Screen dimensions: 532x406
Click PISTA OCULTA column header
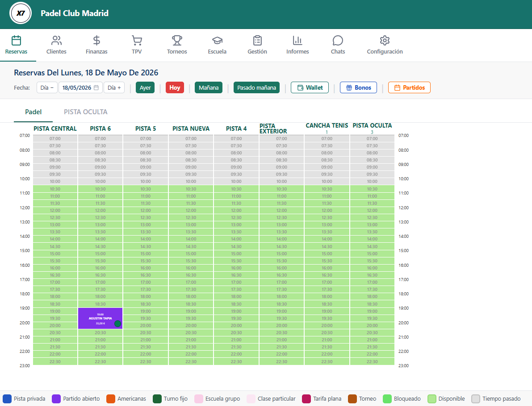(372, 125)
